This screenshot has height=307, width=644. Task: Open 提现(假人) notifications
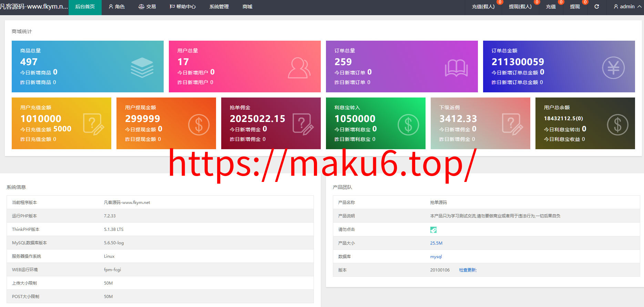tap(520, 7)
